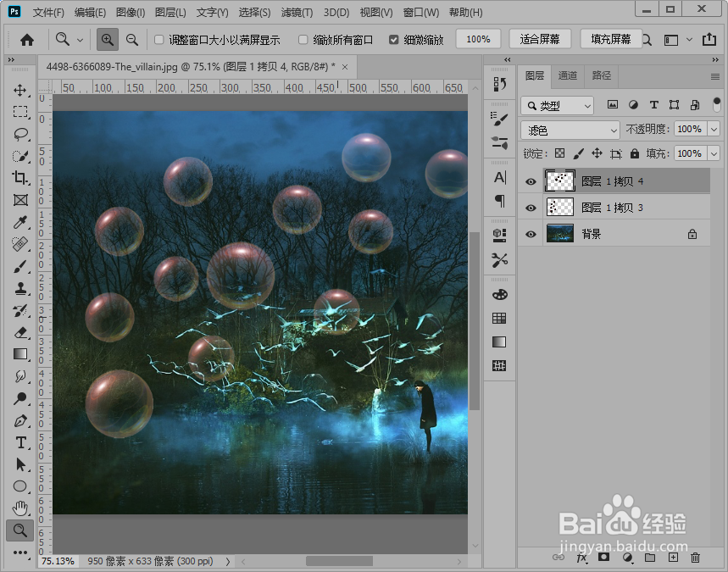The image size is (728, 572).
Task: Select the Lasso tool
Action: (x=20, y=134)
